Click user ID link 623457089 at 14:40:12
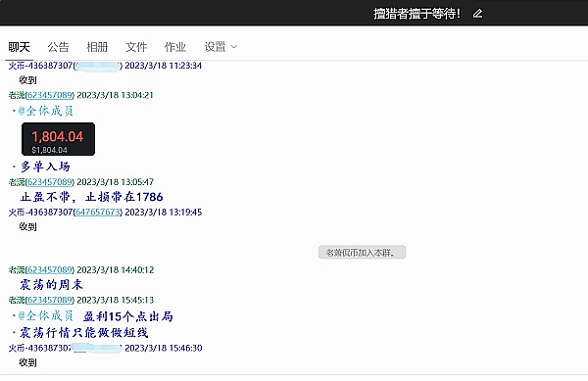Viewport: 588px width, 381px height. click(50, 269)
